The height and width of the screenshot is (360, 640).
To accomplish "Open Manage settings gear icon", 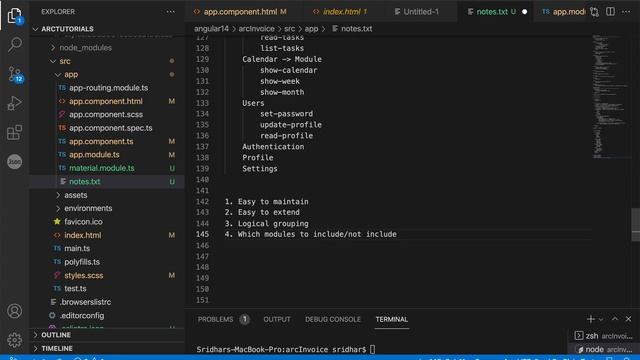I will pos(15,340).
